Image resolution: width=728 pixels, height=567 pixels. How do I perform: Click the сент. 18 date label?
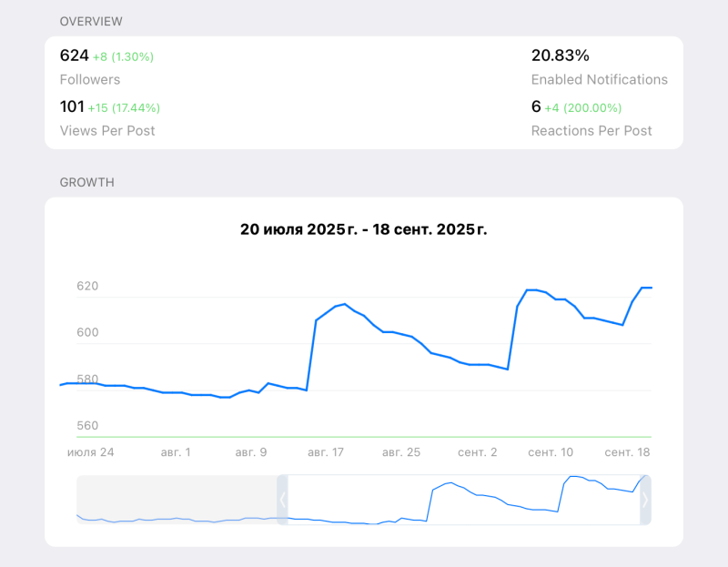pos(627,451)
